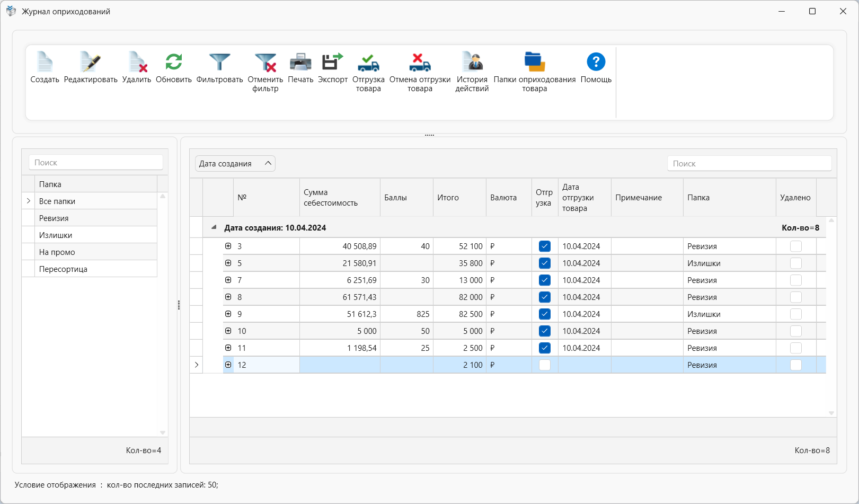This screenshot has height=504, width=859.
Task: Toggle Удалено checkbox for row 12
Action: pos(796,365)
